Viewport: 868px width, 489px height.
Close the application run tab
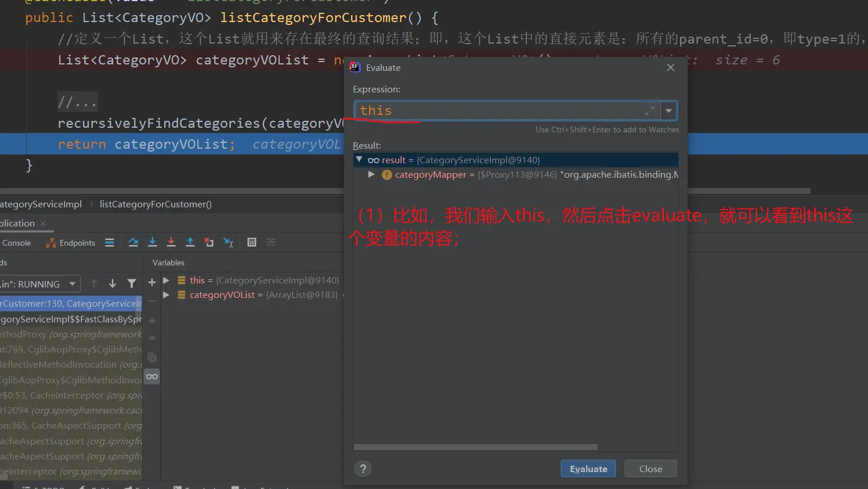point(43,224)
